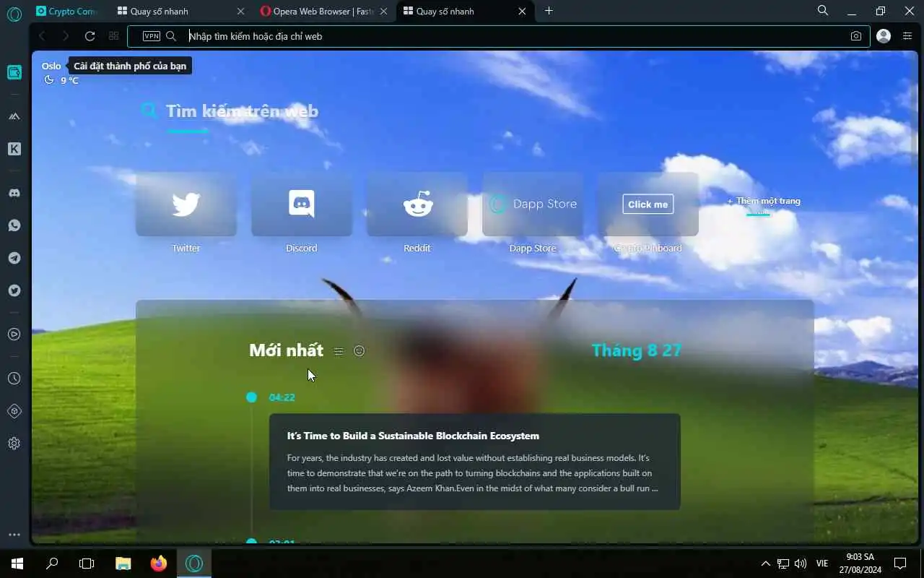Open Discord in the sidebar

click(14, 193)
